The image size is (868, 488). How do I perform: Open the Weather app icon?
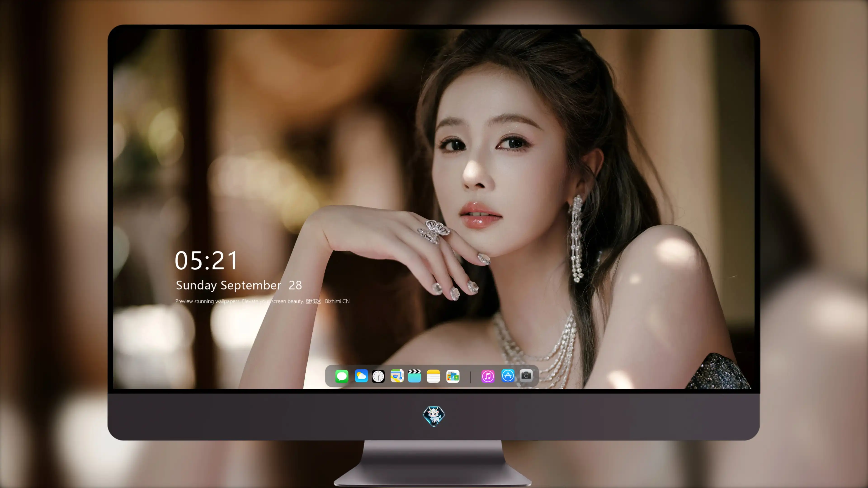click(361, 376)
